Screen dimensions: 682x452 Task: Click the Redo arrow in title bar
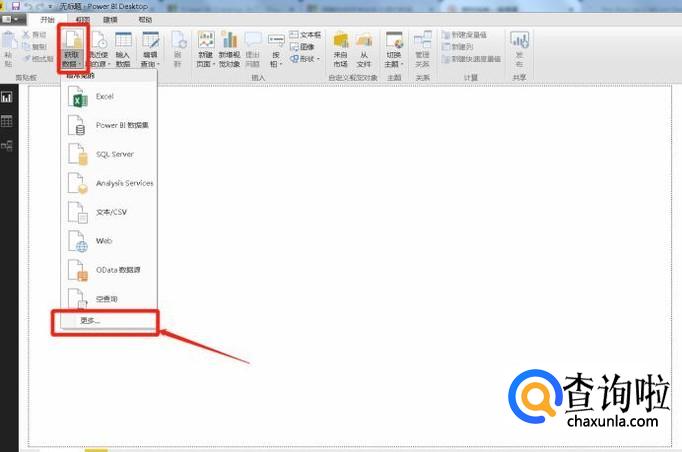(40, 6)
